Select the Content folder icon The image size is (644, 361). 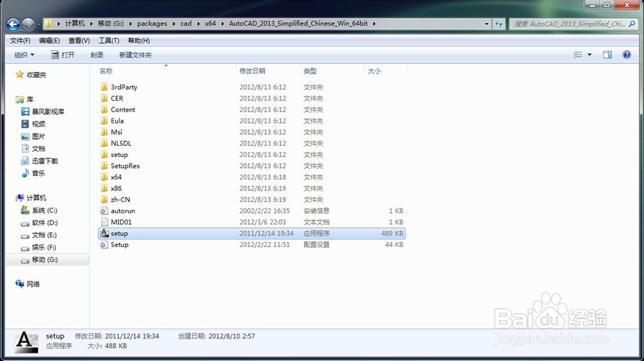point(104,109)
